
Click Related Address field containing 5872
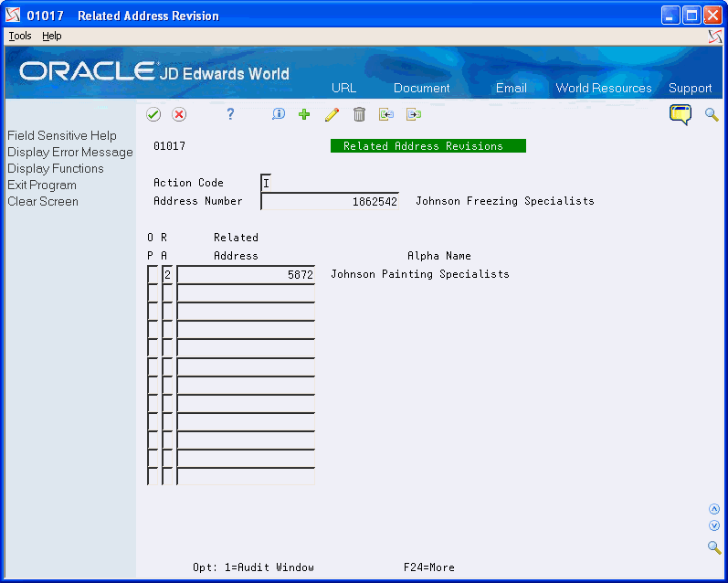point(246,274)
